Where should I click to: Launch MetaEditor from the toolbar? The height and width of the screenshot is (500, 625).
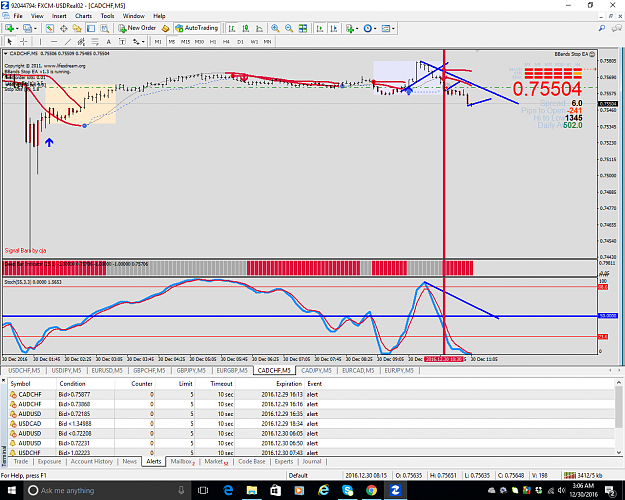(165, 28)
